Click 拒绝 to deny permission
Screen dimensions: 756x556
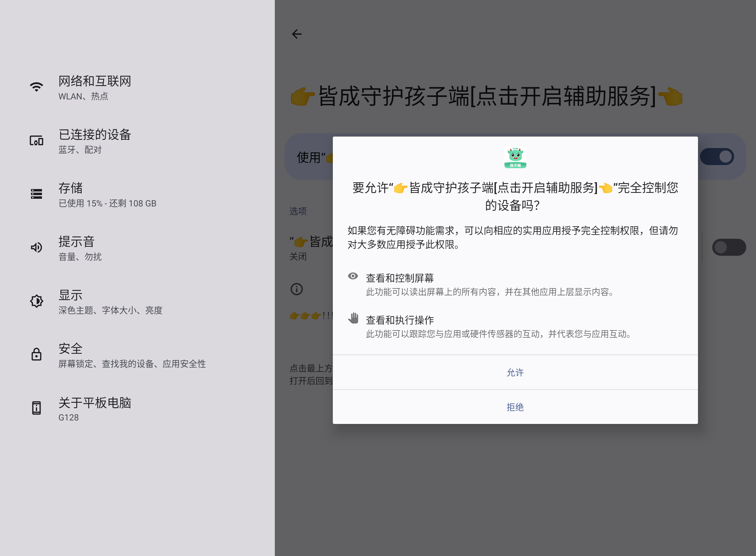tap(515, 407)
